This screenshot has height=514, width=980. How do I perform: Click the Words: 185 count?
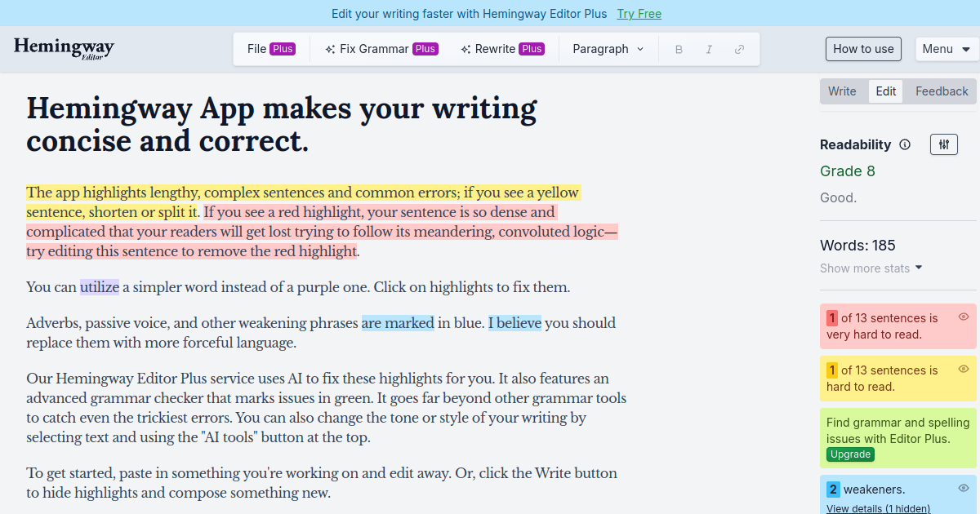857,246
